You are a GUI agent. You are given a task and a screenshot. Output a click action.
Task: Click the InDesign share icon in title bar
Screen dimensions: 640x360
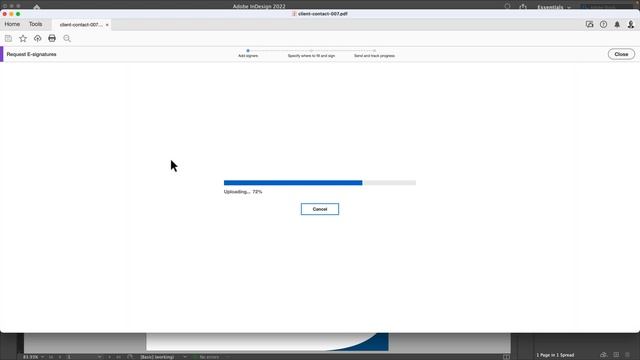pos(523,7)
